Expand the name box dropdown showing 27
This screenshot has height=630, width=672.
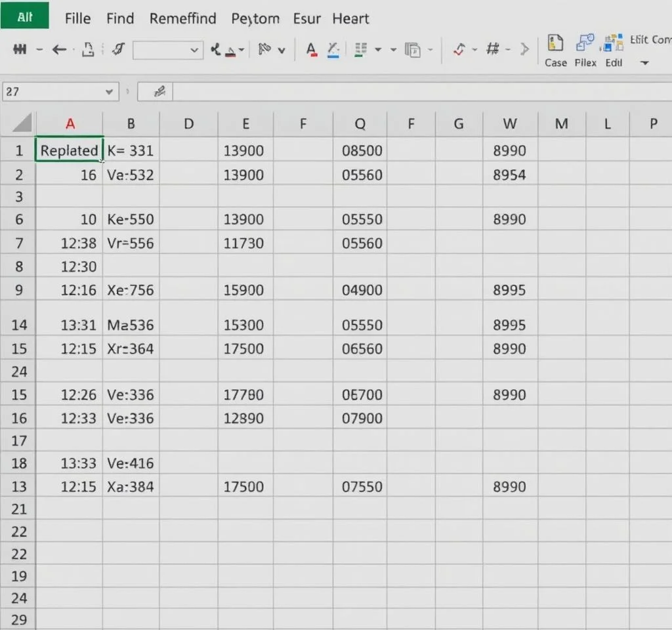click(x=110, y=92)
